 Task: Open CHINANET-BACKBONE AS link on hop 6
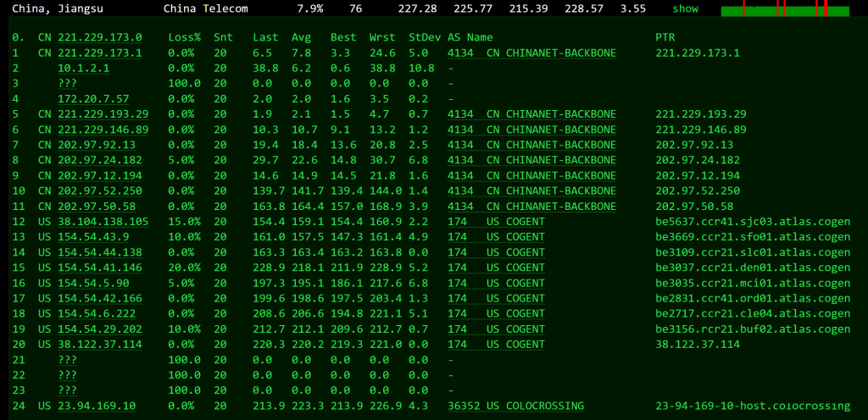[531, 130]
